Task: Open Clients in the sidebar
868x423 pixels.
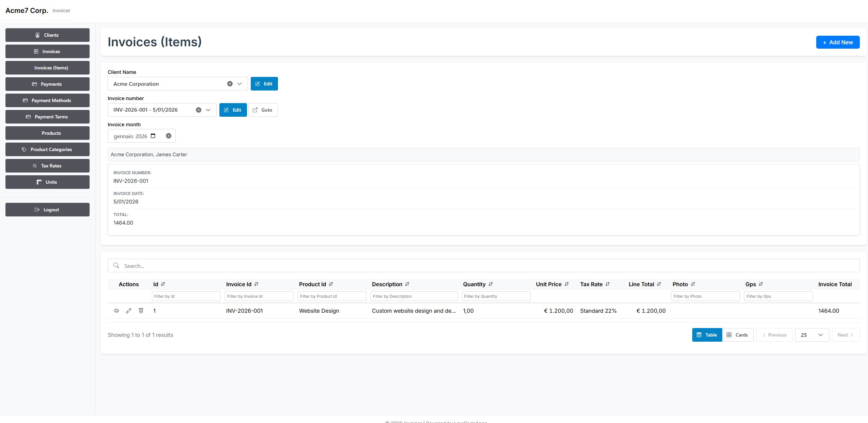Action: [x=47, y=35]
